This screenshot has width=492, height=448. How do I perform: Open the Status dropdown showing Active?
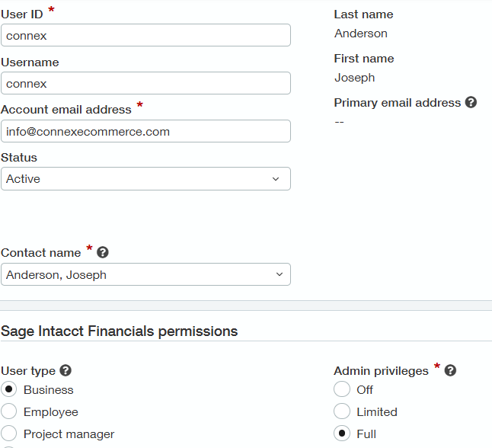146,178
